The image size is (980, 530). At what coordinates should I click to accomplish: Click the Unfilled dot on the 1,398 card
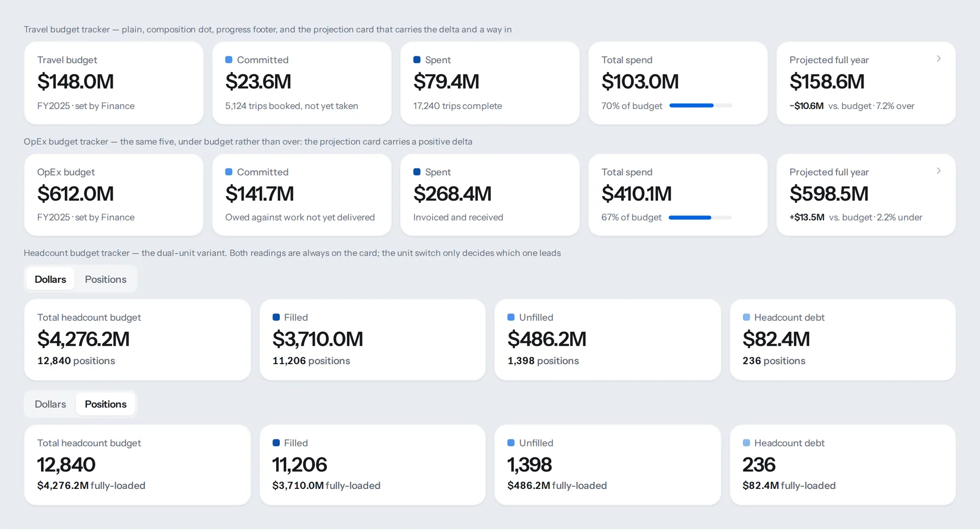pos(511,443)
